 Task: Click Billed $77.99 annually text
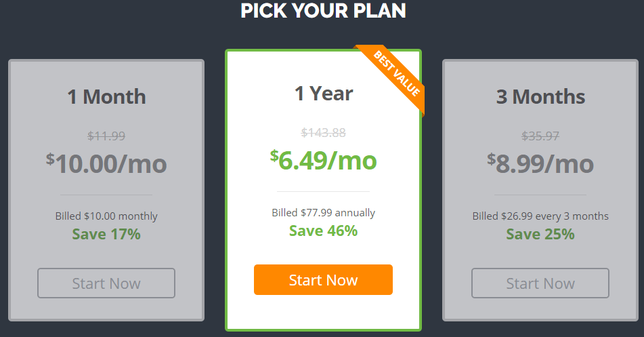323,213
